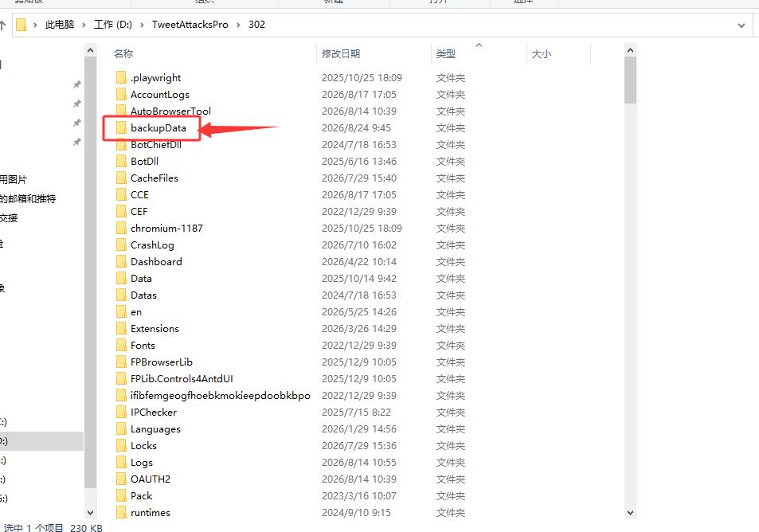Viewport: 759px width, 532px height.
Task: Click the CCE folder icon
Action: pos(121,194)
